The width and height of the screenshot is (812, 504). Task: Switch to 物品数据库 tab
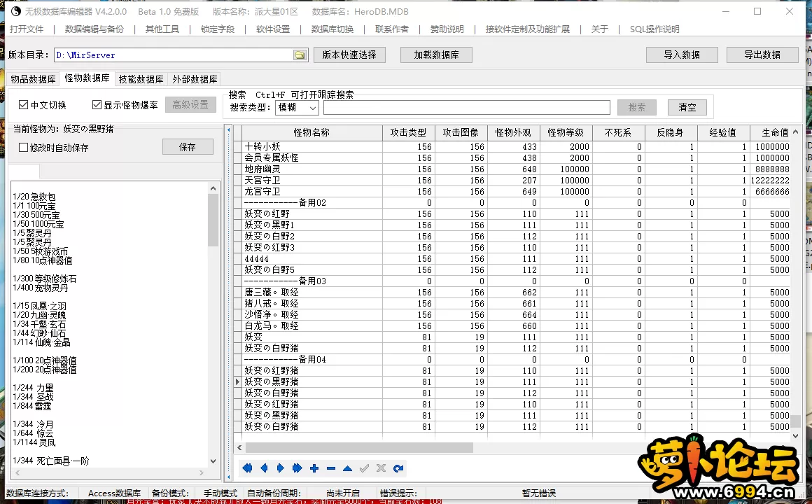click(33, 79)
